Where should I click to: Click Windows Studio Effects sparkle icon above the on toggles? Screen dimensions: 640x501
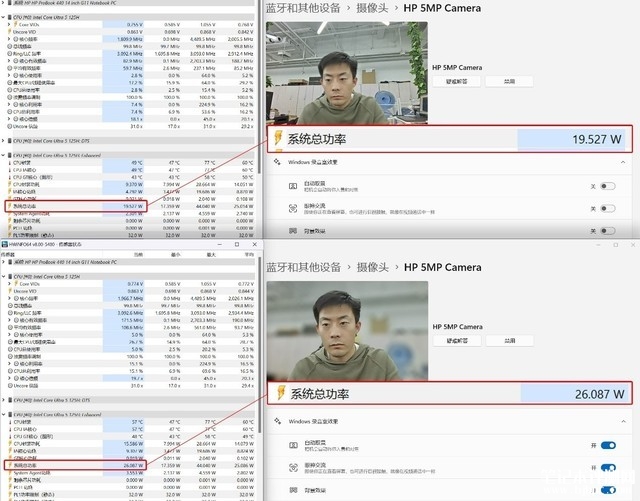[x=278, y=421]
